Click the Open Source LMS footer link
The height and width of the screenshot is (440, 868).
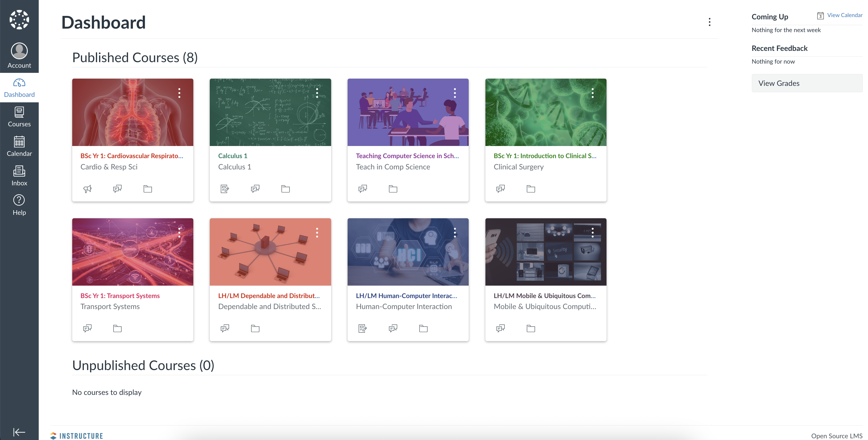pyautogui.click(x=837, y=436)
